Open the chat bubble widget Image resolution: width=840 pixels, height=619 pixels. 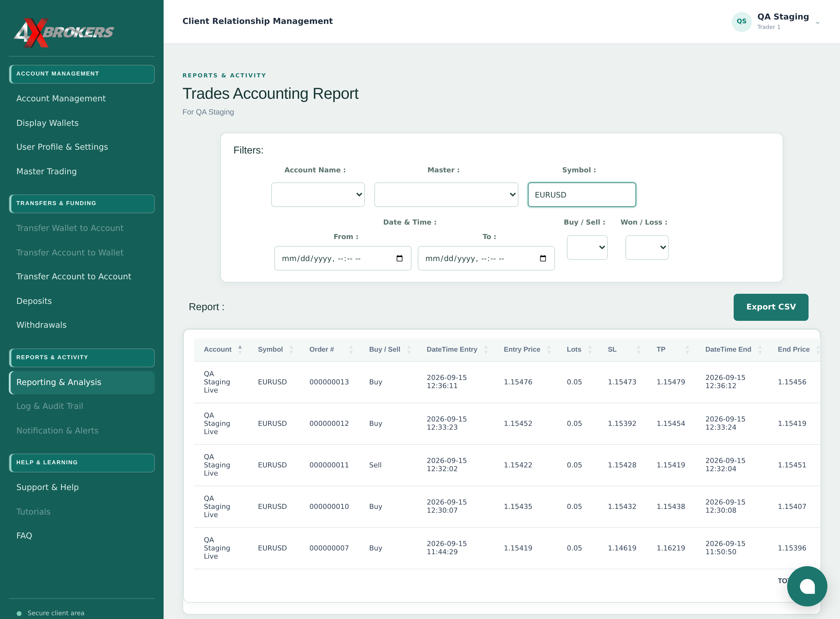[x=807, y=586]
